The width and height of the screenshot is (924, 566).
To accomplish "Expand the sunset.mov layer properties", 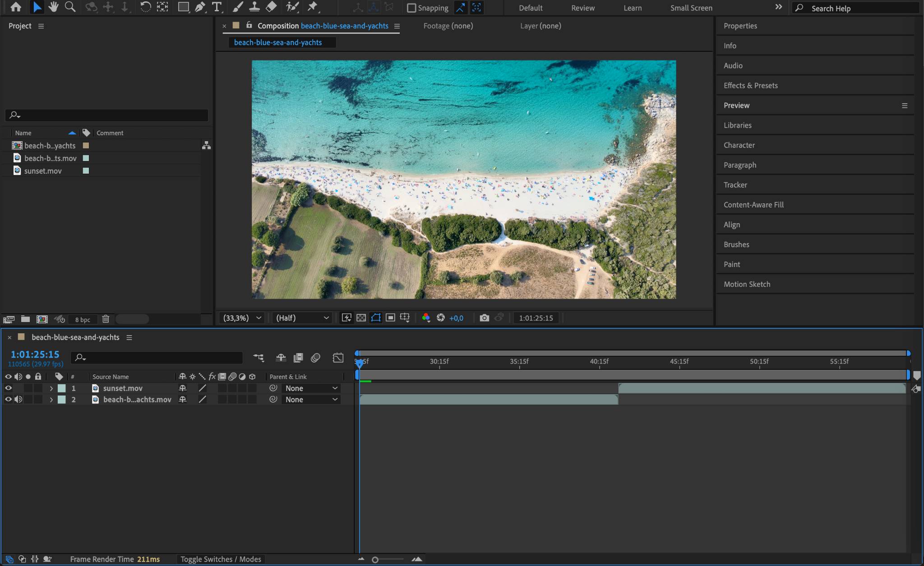I will point(51,388).
